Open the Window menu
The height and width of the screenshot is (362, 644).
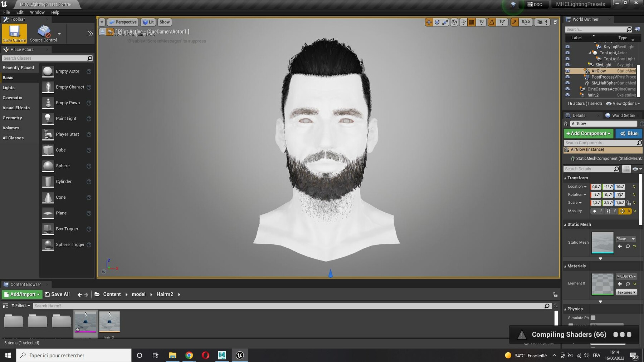coord(37,12)
